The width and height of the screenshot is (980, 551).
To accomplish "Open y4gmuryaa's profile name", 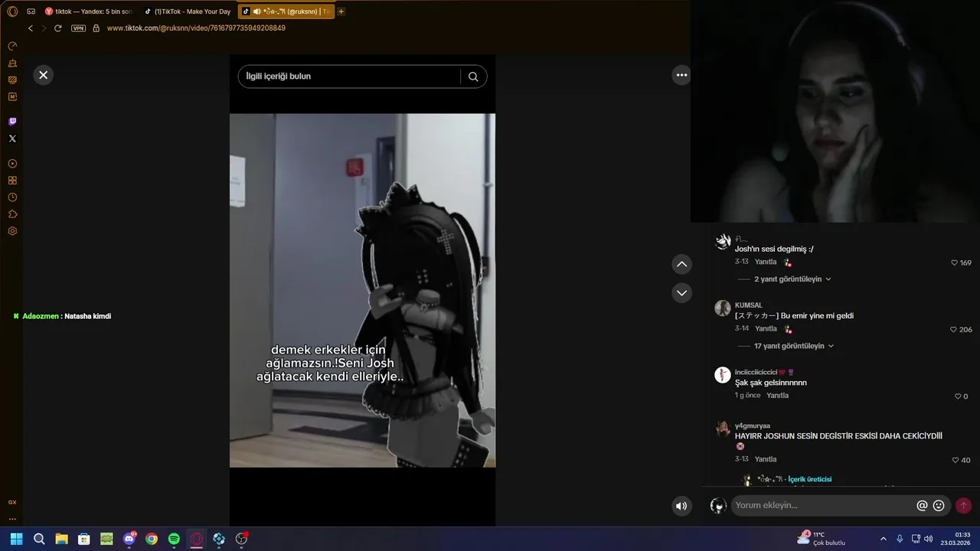I will 753,425.
